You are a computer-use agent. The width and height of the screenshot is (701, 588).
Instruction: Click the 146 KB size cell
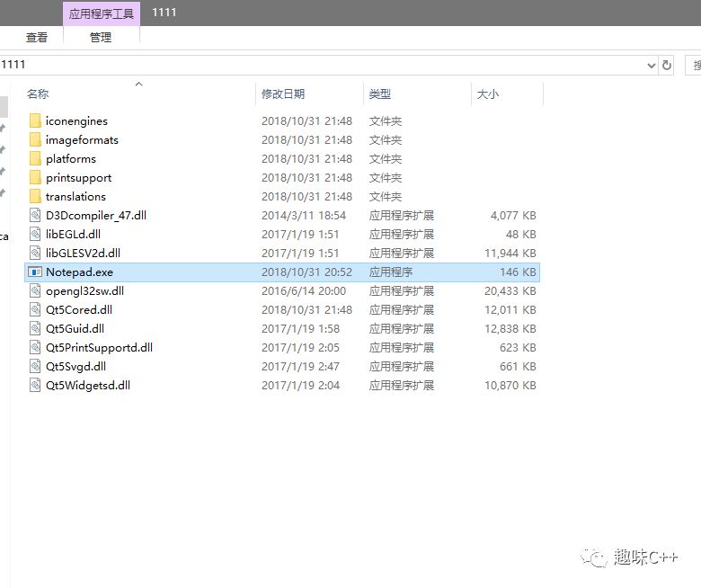pyautogui.click(x=518, y=272)
